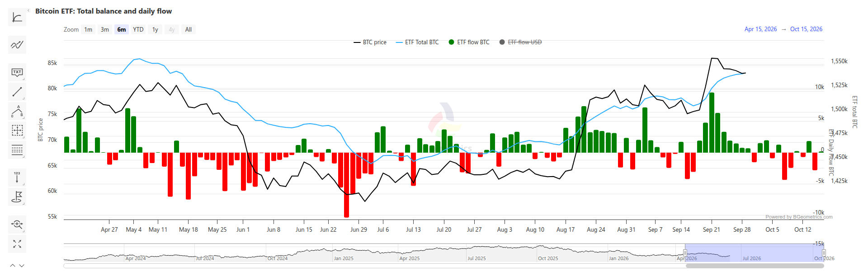
Task: Click navigator label Jan 2025
Action: 344,258
